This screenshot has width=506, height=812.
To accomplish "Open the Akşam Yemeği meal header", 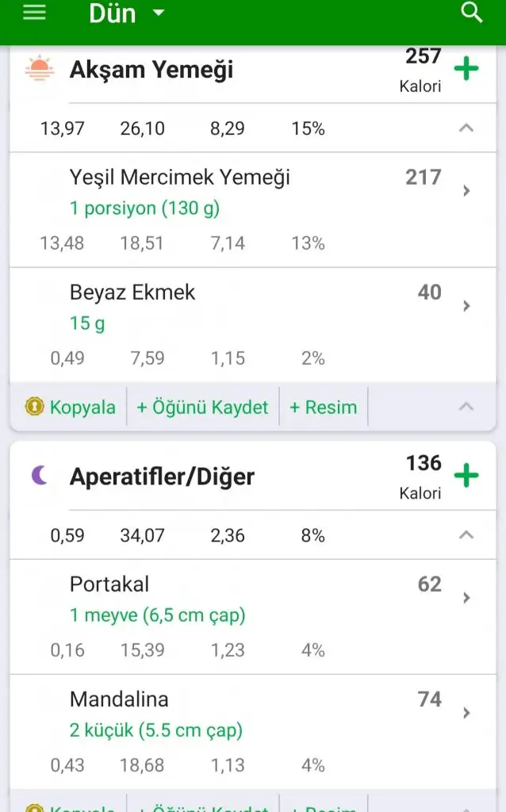I will pos(151,70).
